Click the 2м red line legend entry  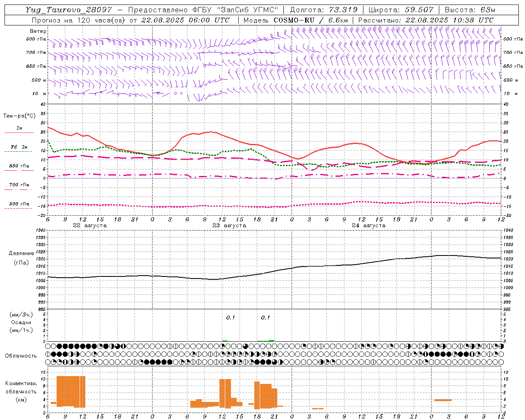pos(19,128)
